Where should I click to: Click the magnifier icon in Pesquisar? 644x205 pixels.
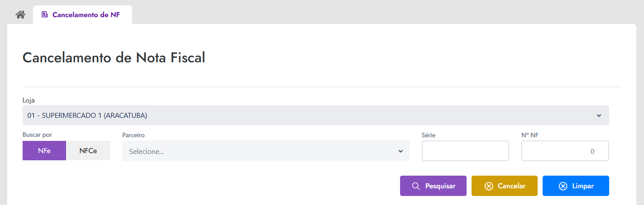click(416, 186)
